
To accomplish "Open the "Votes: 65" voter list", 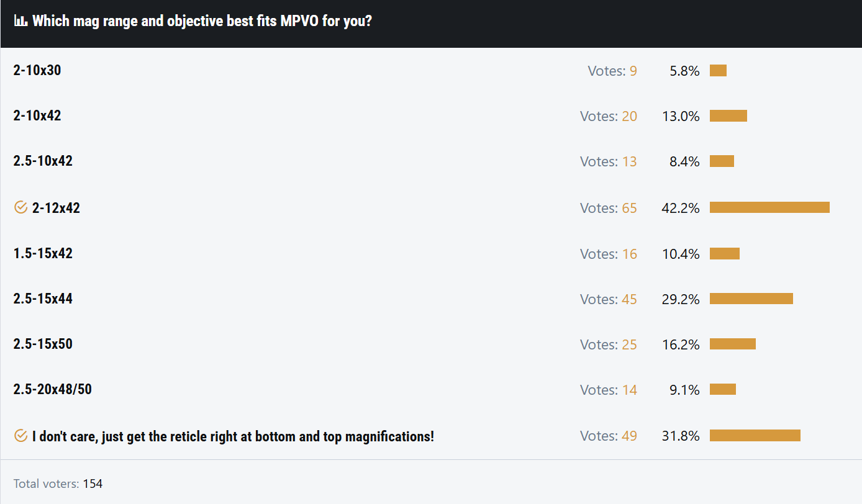I will click(609, 208).
